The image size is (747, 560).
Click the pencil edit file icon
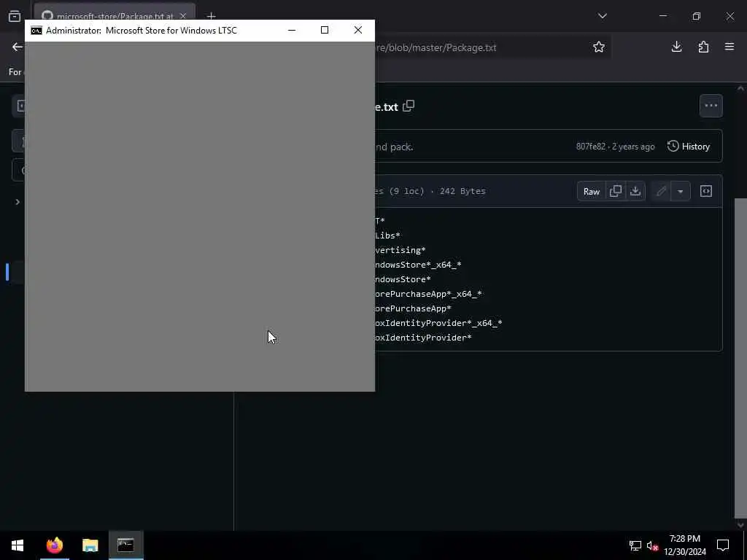point(661,192)
